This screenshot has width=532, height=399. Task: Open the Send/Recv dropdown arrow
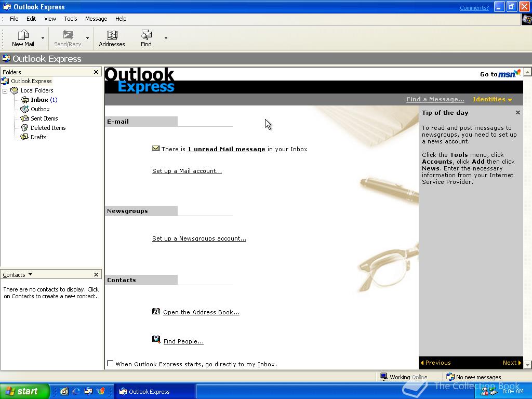click(x=87, y=38)
